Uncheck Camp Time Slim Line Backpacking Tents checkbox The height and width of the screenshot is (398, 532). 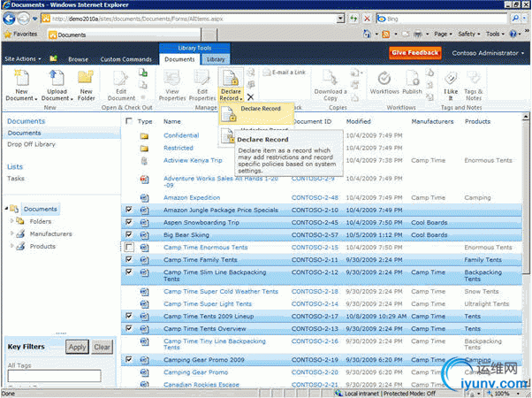point(129,272)
